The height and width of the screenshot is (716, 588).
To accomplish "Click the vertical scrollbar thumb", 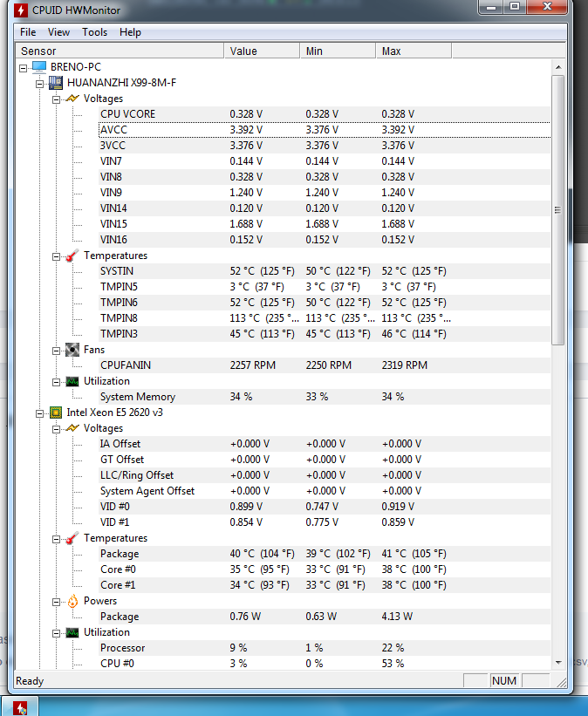I will pos(557,210).
